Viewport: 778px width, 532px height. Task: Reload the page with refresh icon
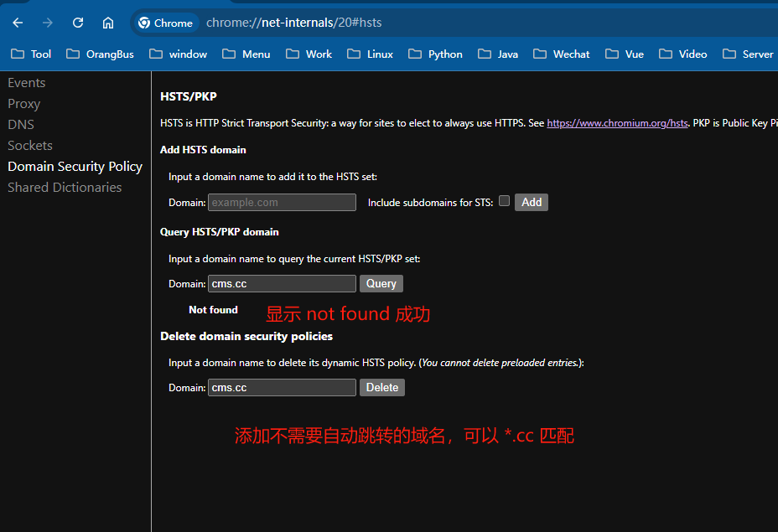pyautogui.click(x=78, y=23)
